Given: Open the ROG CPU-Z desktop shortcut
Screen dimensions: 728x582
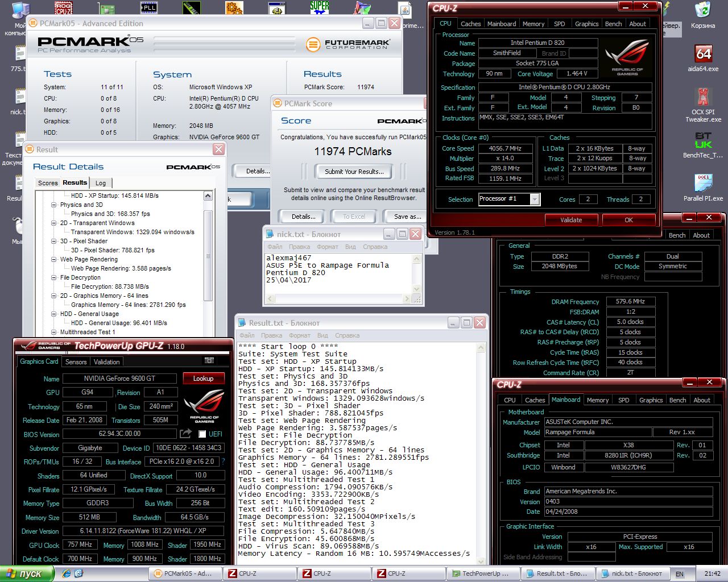Looking at the screenshot, I should pyautogui.click(x=64, y=7).
